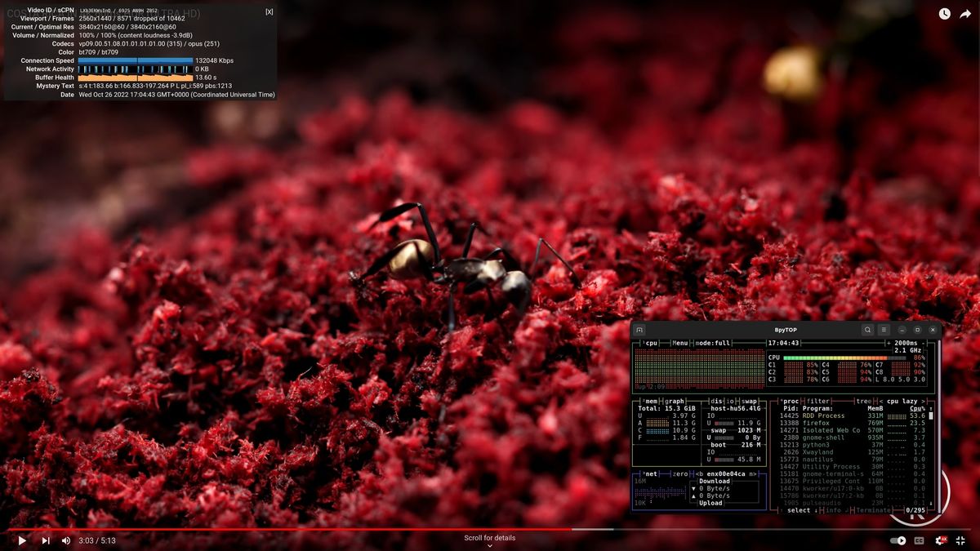980x551 pixels.
Task: Select the firefox process in the list
Action: tap(817, 423)
